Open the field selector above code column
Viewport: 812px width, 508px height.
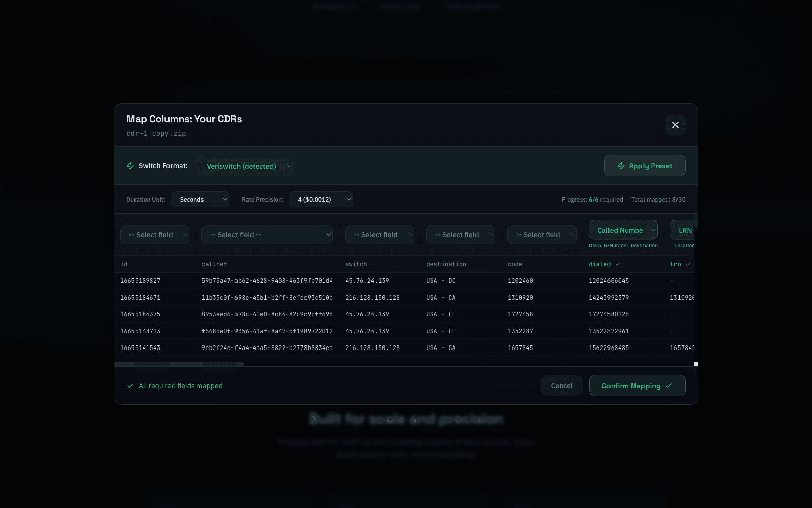(542, 235)
